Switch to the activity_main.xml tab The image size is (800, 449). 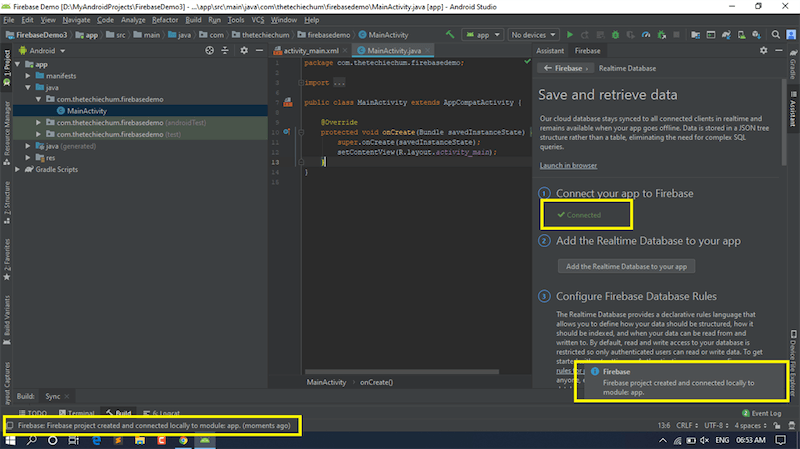(x=311, y=50)
